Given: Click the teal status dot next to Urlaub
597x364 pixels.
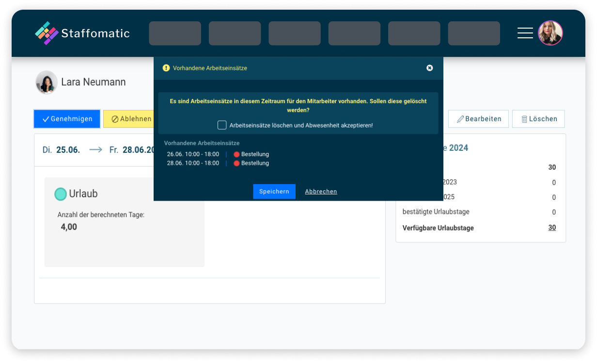Looking at the screenshot, I should pos(60,194).
